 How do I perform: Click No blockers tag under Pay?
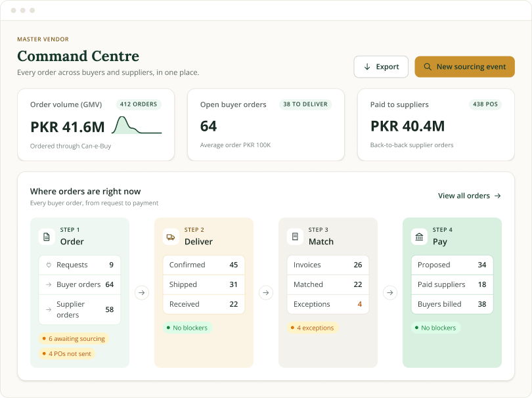point(435,328)
